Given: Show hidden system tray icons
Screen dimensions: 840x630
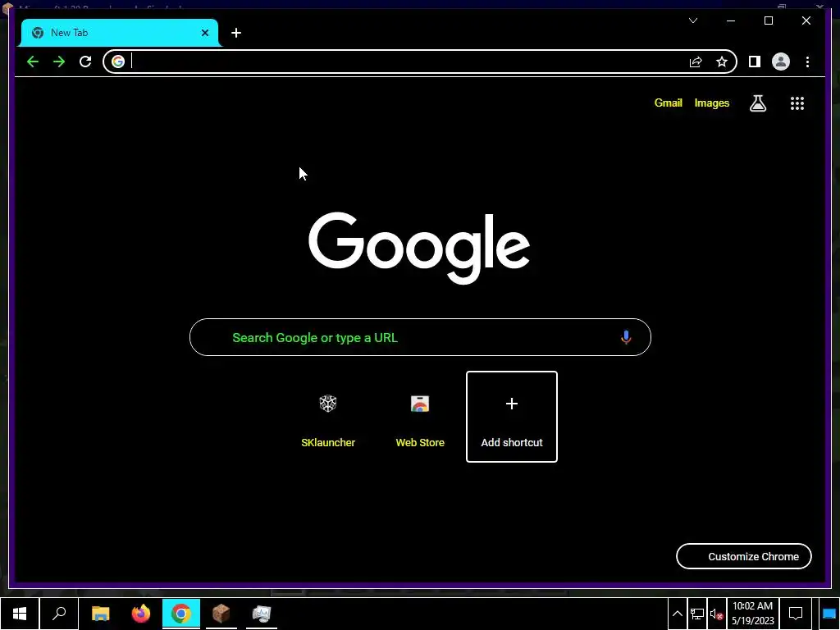Looking at the screenshot, I should click(x=678, y=614).
